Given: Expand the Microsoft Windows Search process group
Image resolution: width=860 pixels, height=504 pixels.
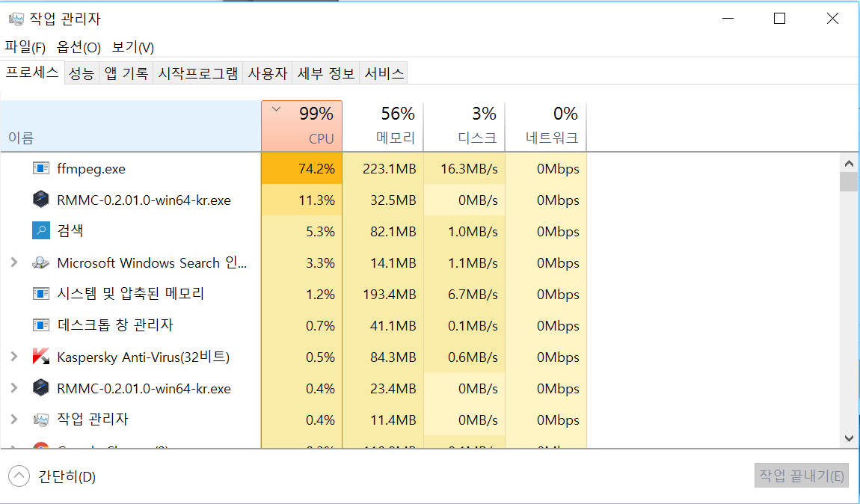Looking at the screenshot, I should [x=13, y=262].
